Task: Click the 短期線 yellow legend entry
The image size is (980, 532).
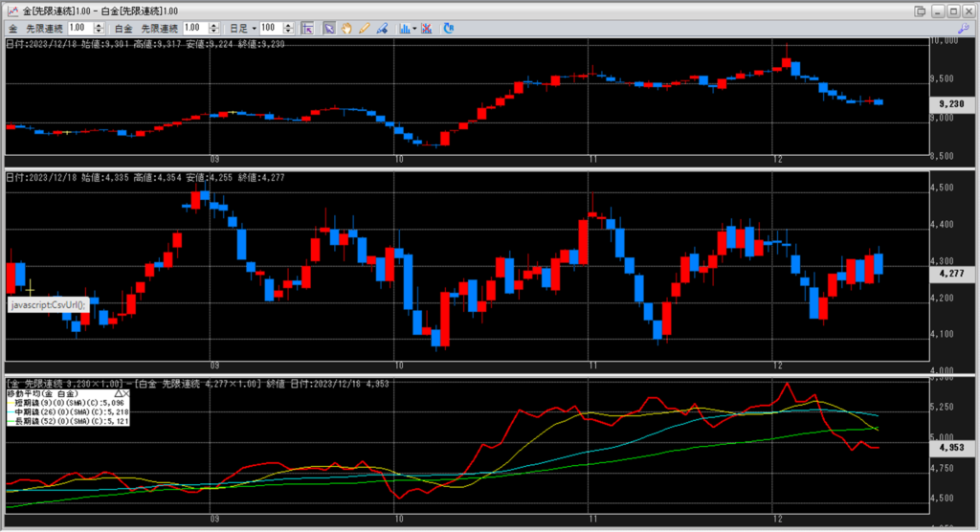Action: (67, 403)
